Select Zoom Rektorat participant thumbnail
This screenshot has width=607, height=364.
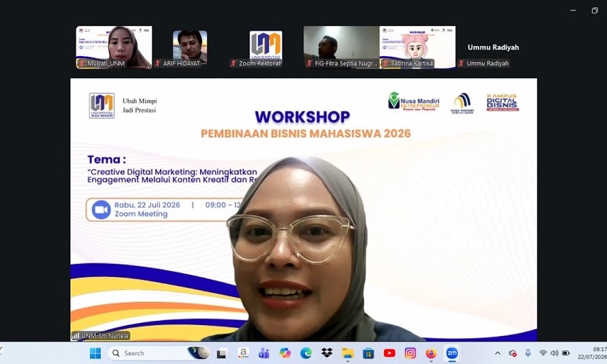coord(265,47)
